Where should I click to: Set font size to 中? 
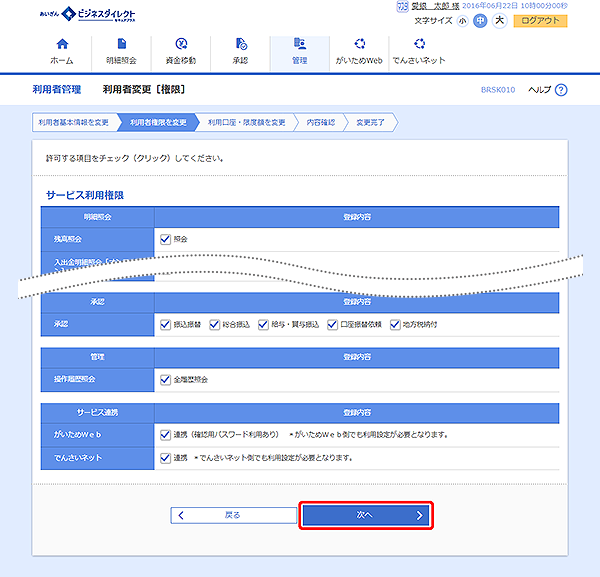point(480,21)
